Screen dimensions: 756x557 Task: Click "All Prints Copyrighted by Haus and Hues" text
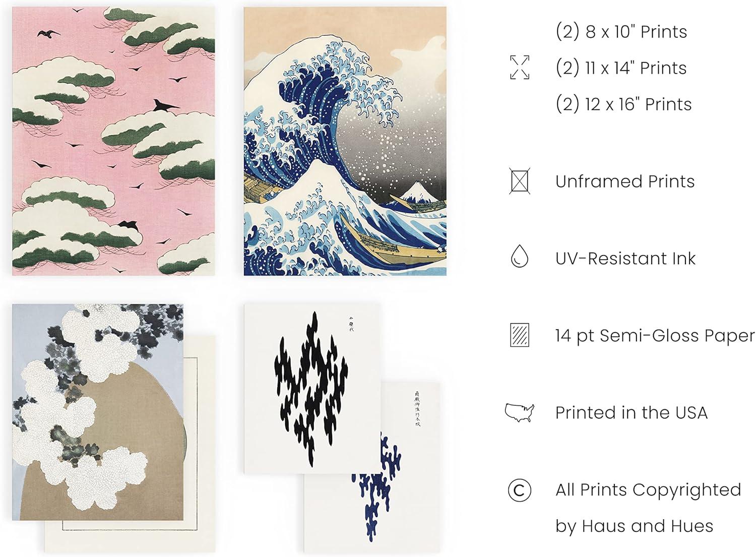(649, 508)
